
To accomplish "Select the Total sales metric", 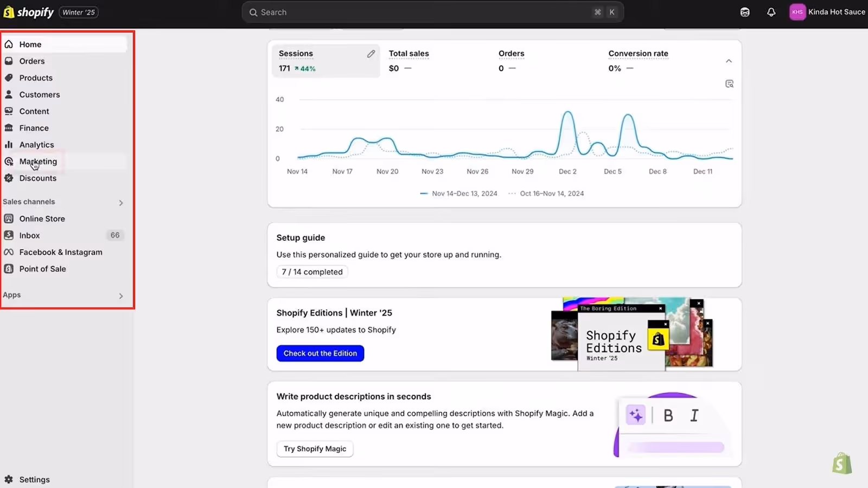I will click(409, 61).
